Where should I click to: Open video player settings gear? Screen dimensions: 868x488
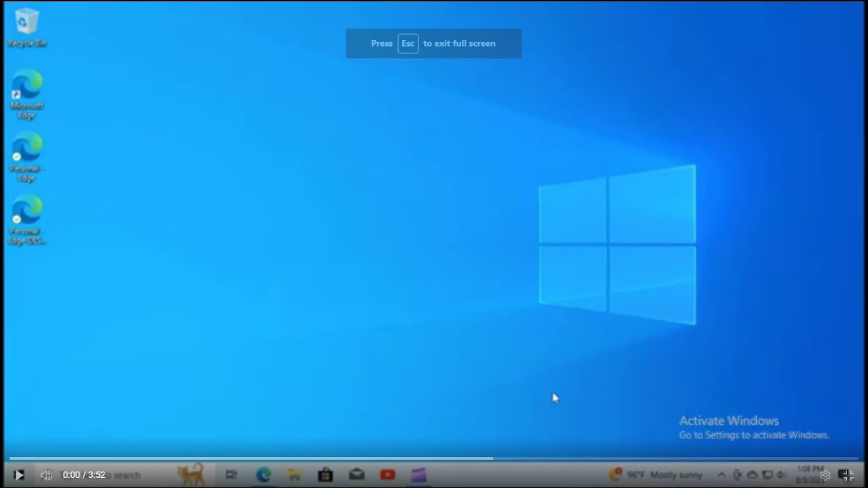point(825,475)
